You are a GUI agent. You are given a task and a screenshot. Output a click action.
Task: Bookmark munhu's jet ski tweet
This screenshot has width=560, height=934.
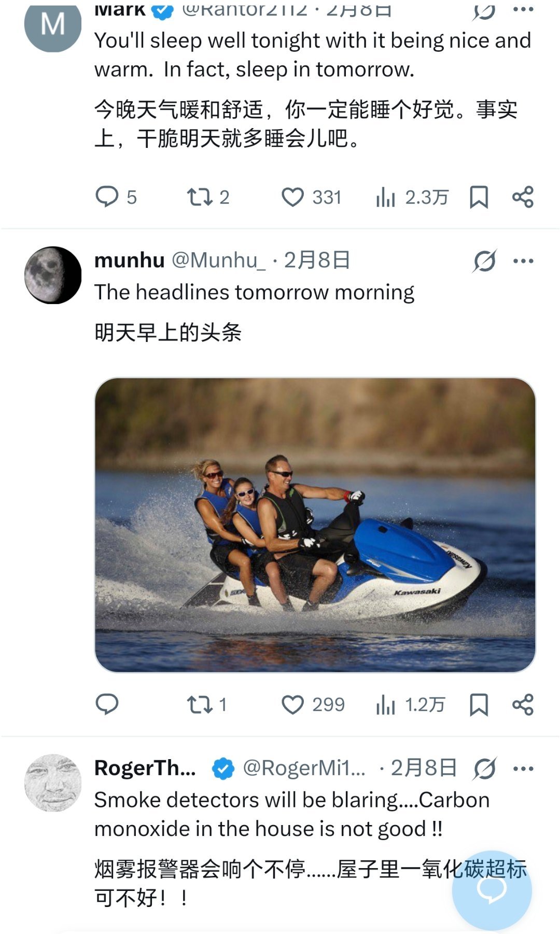[x=479, y=705]
